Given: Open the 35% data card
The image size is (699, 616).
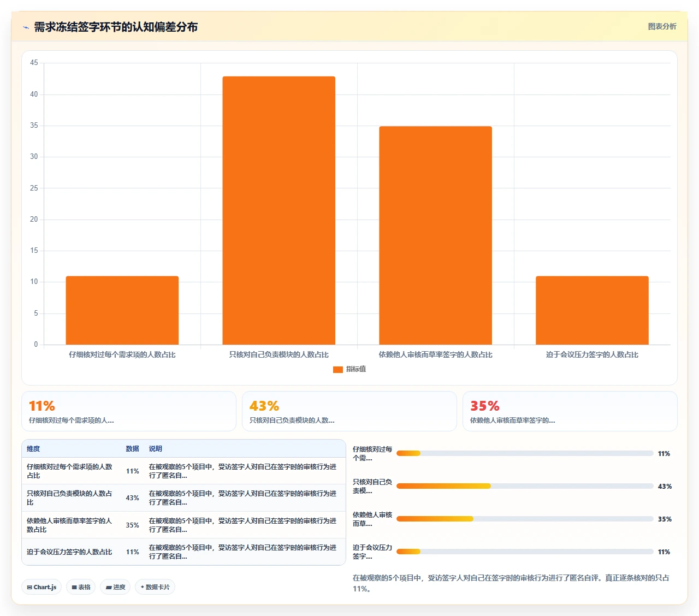Looking at the screenshot, I should pos(570,411).
